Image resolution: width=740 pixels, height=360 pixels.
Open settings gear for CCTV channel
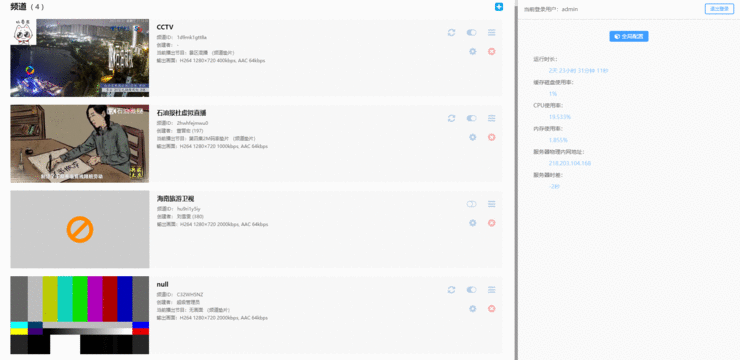point(472,51)
